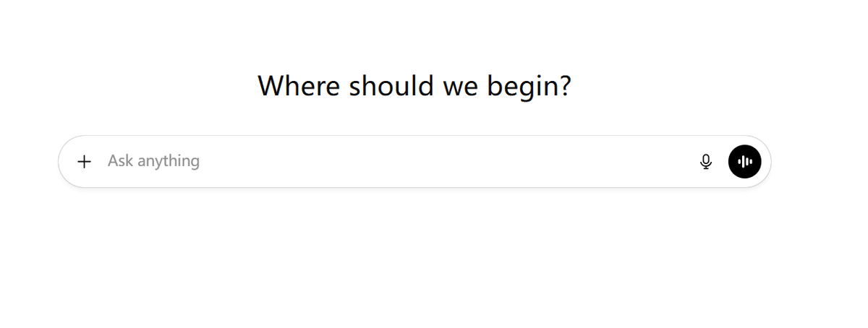Viewport: 868px width, 328px height.
Task: Click the "Where should we begin?" heading
Action: [x=414, y=86]
